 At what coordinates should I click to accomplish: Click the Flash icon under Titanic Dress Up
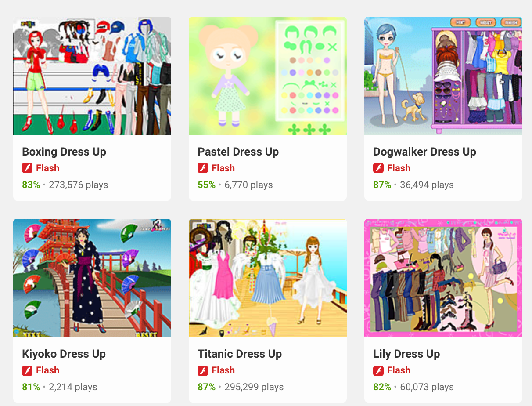[x=203, y=370]
